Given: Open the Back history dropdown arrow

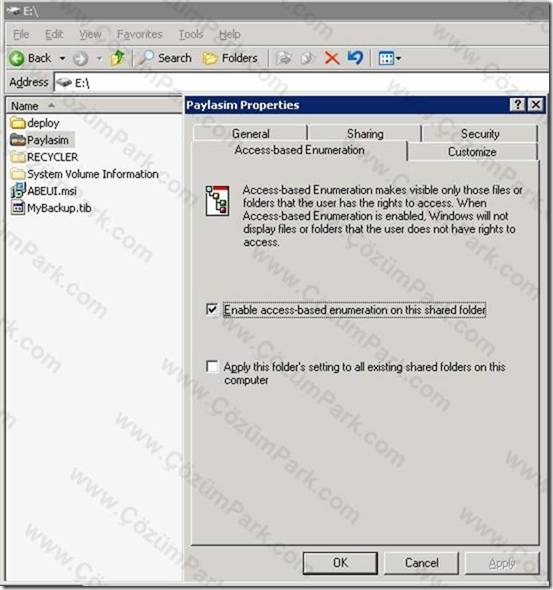Looking at the screenshot, I should (x=62, y=58).
